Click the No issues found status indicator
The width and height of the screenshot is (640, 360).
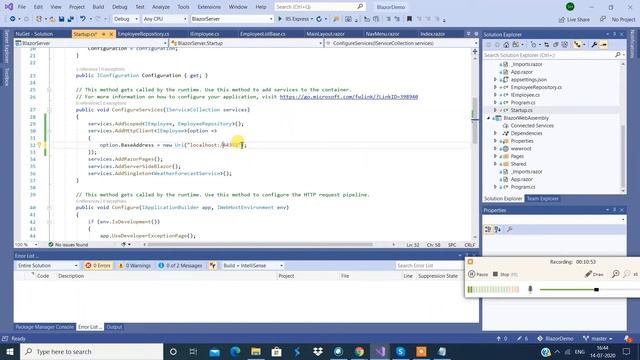[68, 245]
